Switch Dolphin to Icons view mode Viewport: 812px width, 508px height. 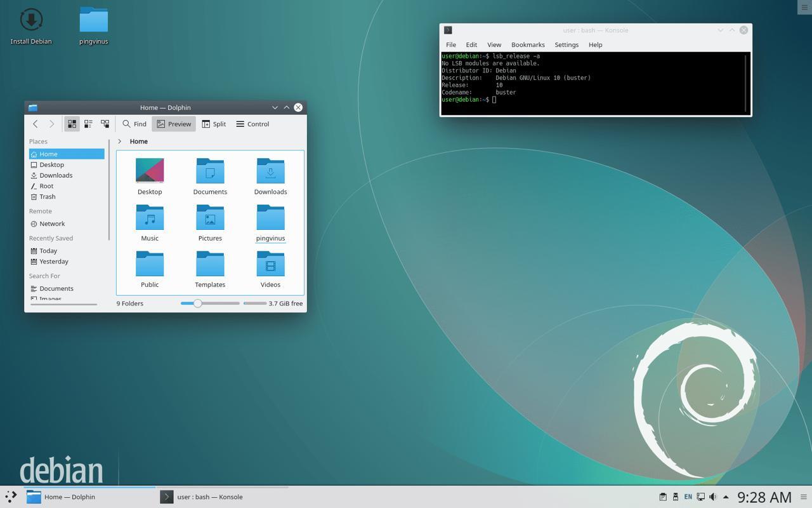point(72,124)
